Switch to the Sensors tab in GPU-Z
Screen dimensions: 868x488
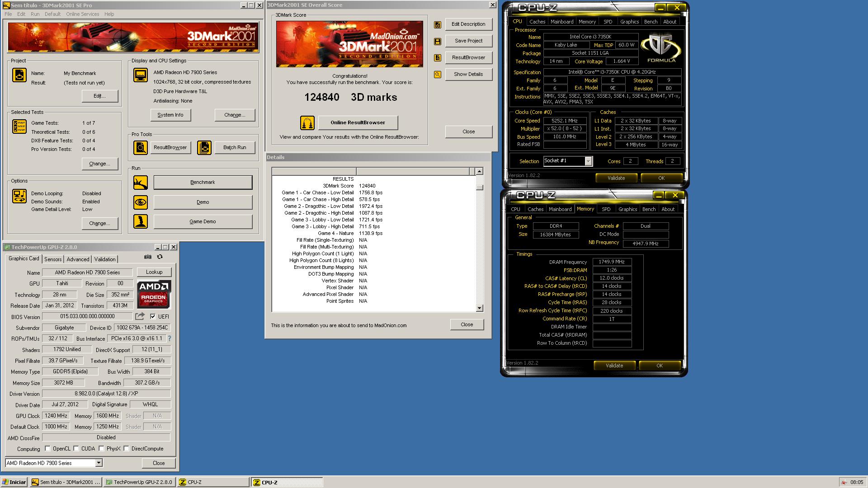point(53,259)
